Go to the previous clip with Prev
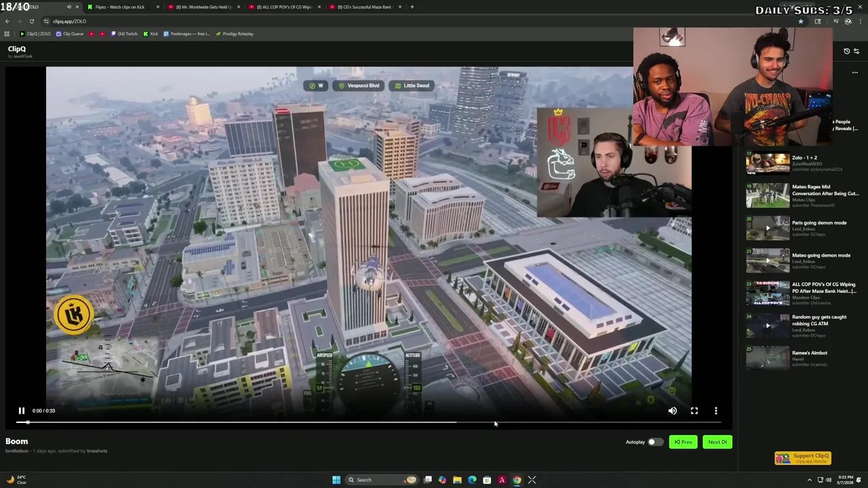Image resolution: width=868 pixels, height=488 pixels. (683, 442)
